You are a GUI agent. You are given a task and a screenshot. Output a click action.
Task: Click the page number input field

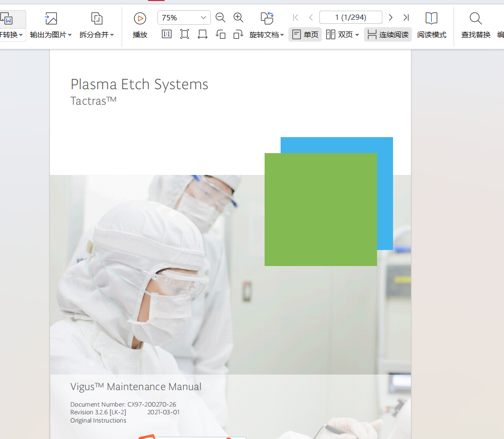click(x=351, y=17)
